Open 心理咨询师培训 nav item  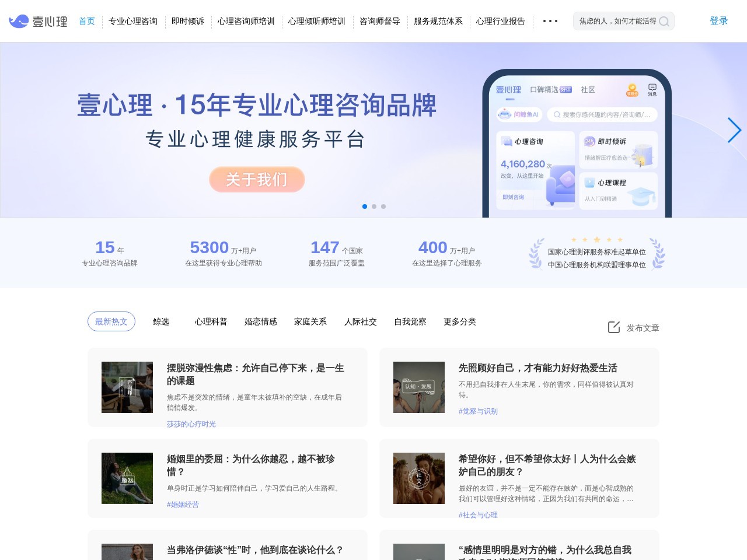(x=246, y=21)
